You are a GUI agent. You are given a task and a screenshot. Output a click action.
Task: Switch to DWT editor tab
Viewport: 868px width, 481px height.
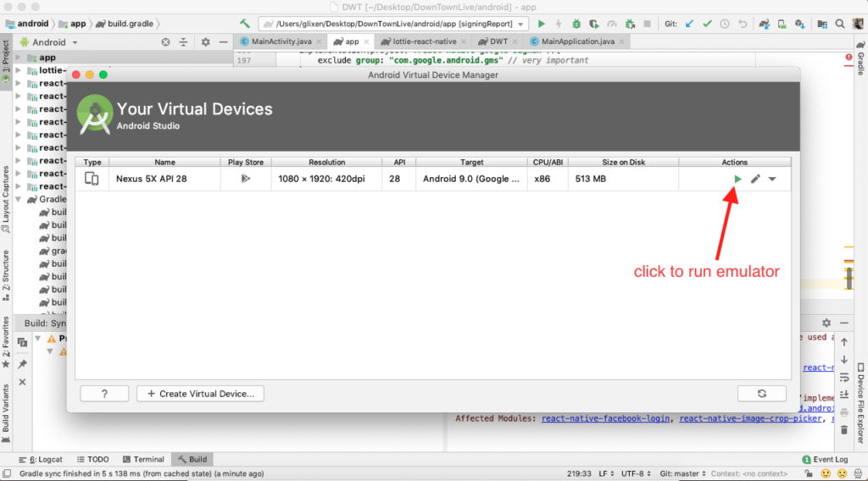pyautogui.click(x=498, y=41)
